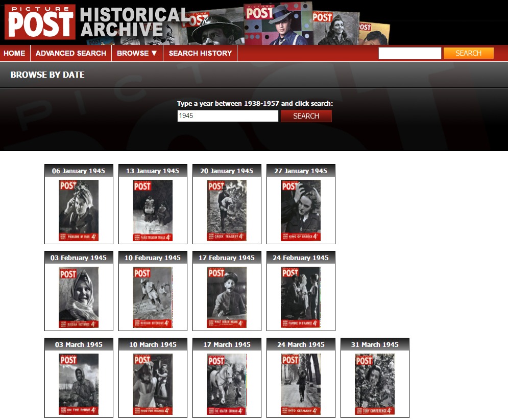Click the '06 January 1945' date heading
The image size is (508, 420).
tap(79, 171)
